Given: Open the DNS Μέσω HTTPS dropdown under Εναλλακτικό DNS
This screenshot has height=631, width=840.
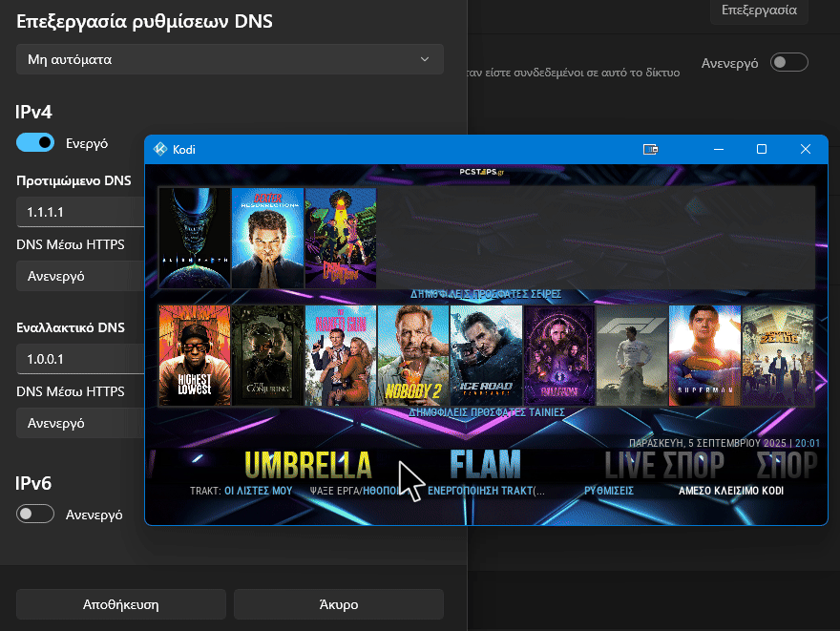Looking at the screenshot, I should pos(80,423).
